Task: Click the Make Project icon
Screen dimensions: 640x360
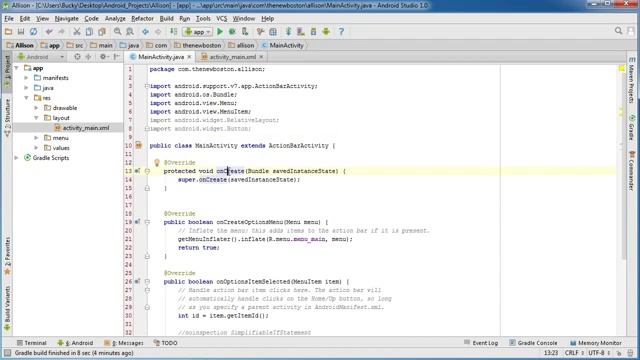Action: point(173,31)
